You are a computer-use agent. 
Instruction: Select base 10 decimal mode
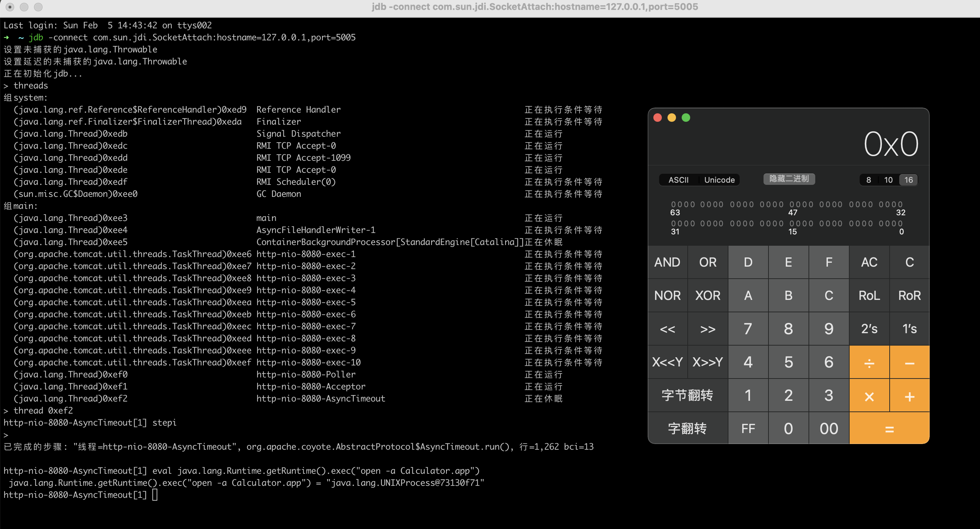(888, 180)
